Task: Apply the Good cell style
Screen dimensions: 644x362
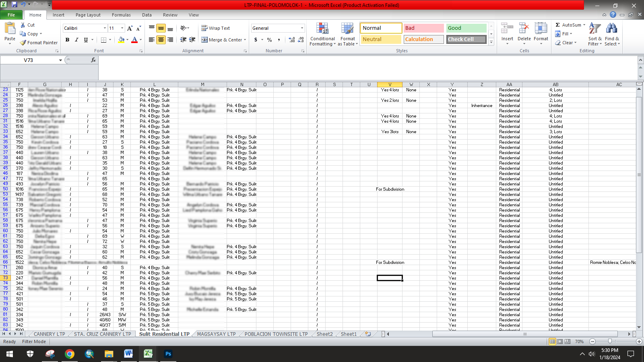Action: click(466, 28)
